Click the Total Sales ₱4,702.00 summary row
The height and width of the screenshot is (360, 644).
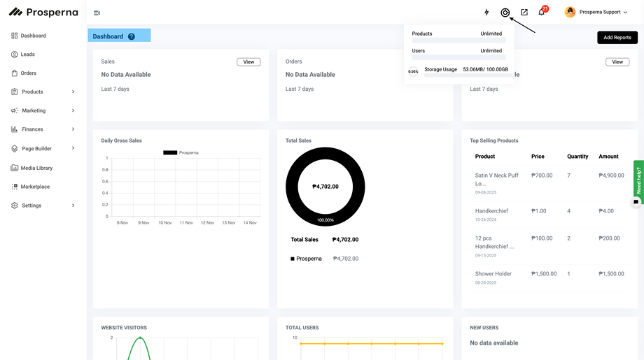325,240
